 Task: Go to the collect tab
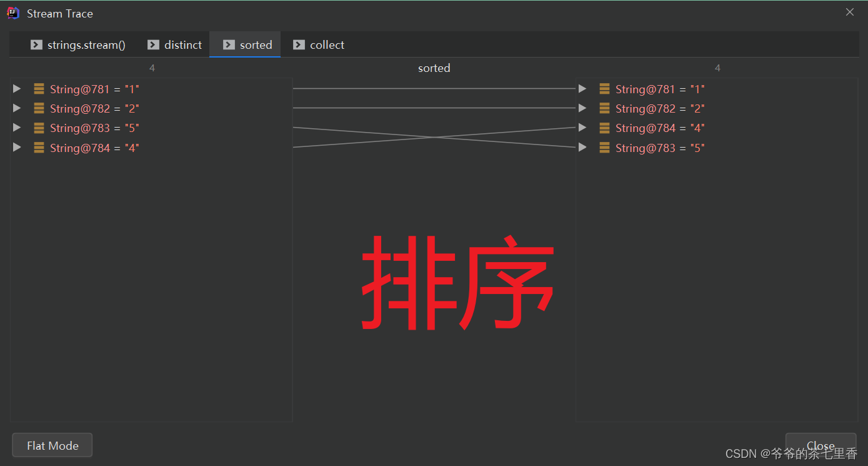pos(319,45)
